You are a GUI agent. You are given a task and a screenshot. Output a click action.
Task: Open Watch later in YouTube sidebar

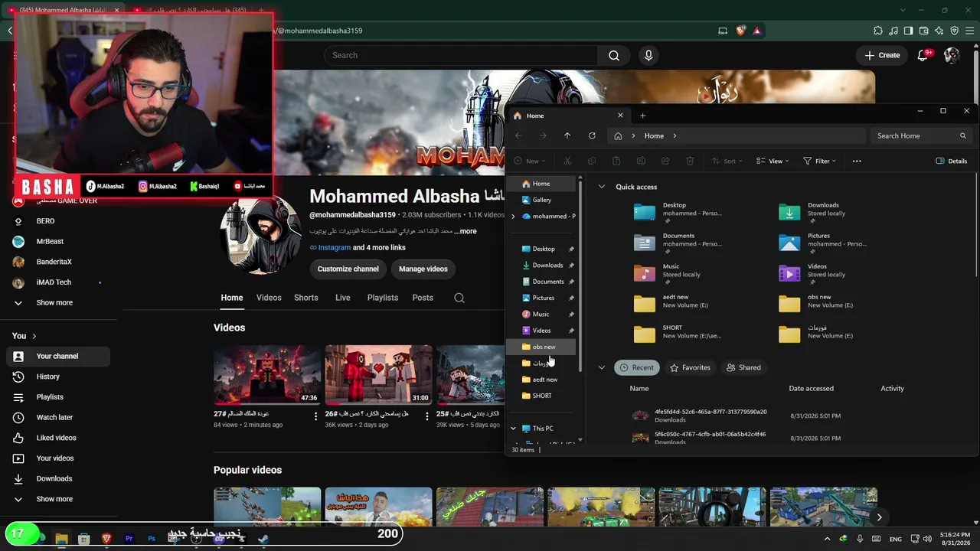(x=54, y=417)
